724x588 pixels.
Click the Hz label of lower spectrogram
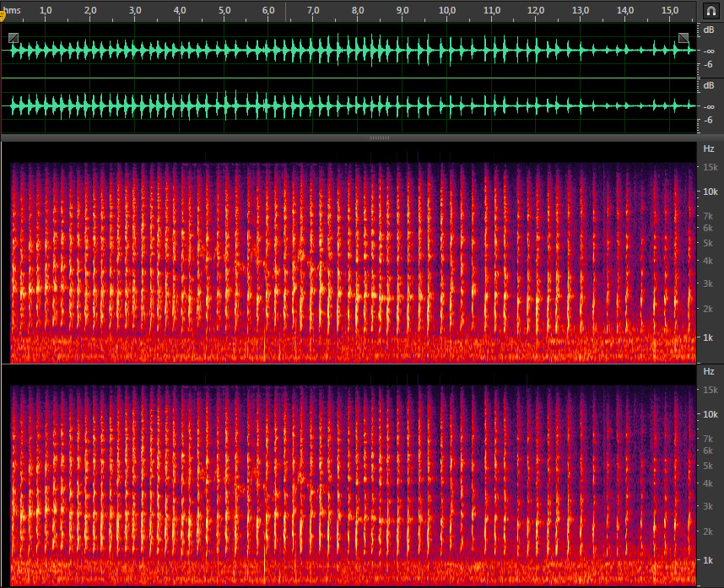pyautogui.click(x=709, y=371)
